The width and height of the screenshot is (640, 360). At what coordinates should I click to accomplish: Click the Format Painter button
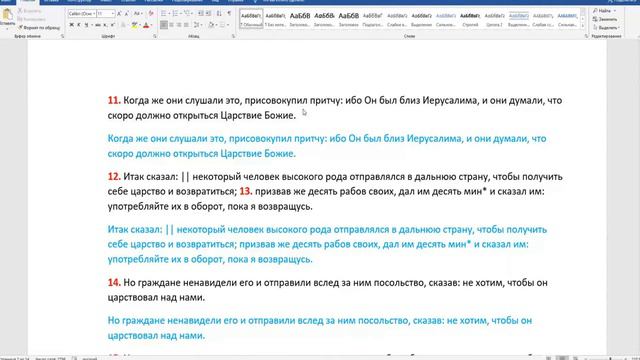click(x=39, y=28)
